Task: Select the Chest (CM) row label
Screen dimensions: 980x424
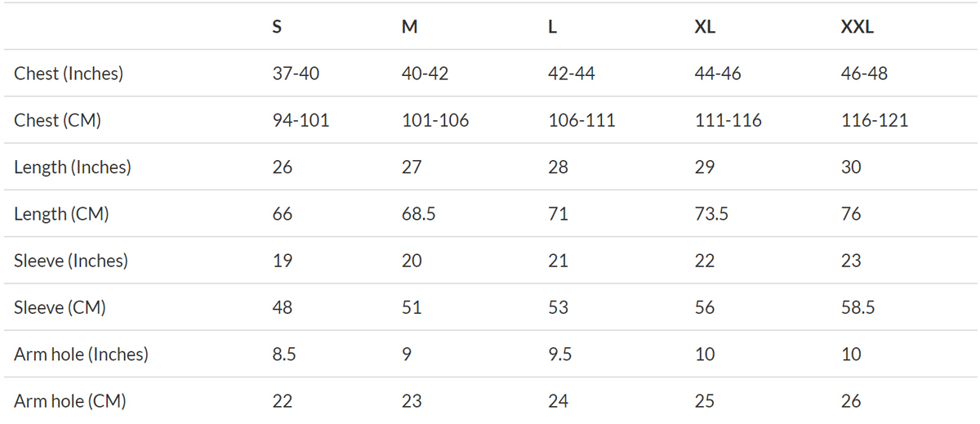Action: (57, 120)
